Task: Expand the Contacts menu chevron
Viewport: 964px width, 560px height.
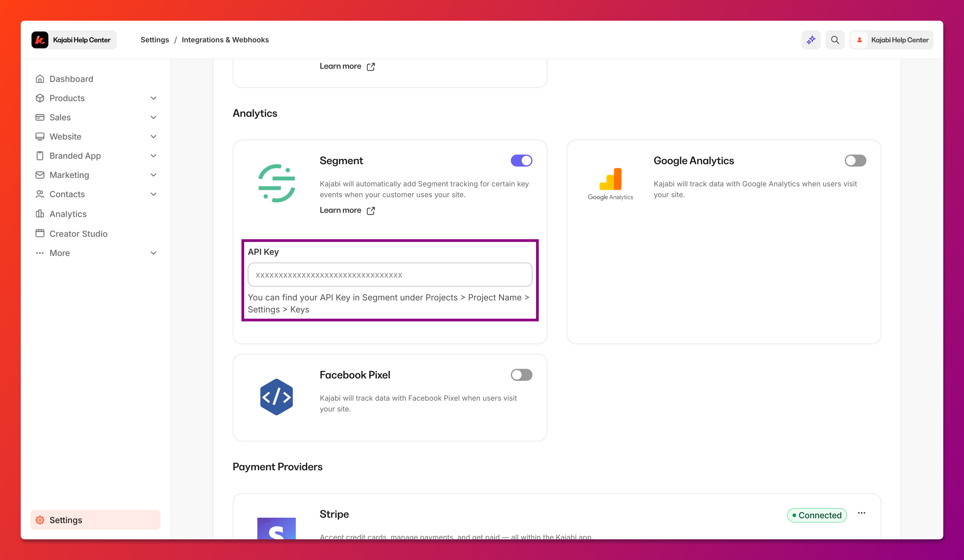Action: [153, 194]
